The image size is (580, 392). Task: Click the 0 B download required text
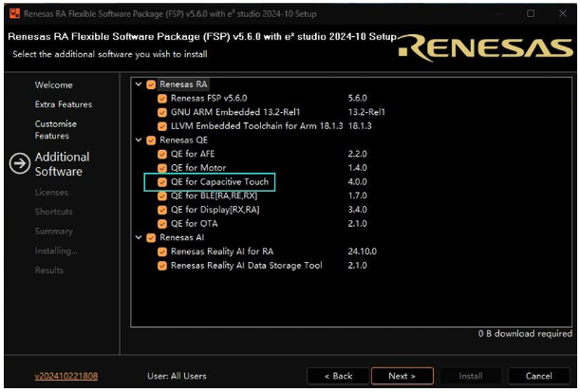[525, 333]
